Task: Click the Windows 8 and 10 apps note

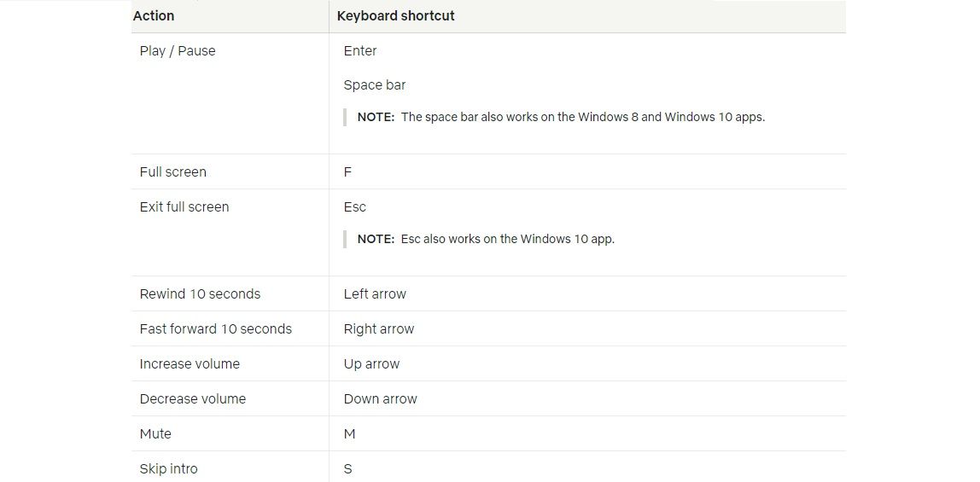Action: (x=561, y=117)
